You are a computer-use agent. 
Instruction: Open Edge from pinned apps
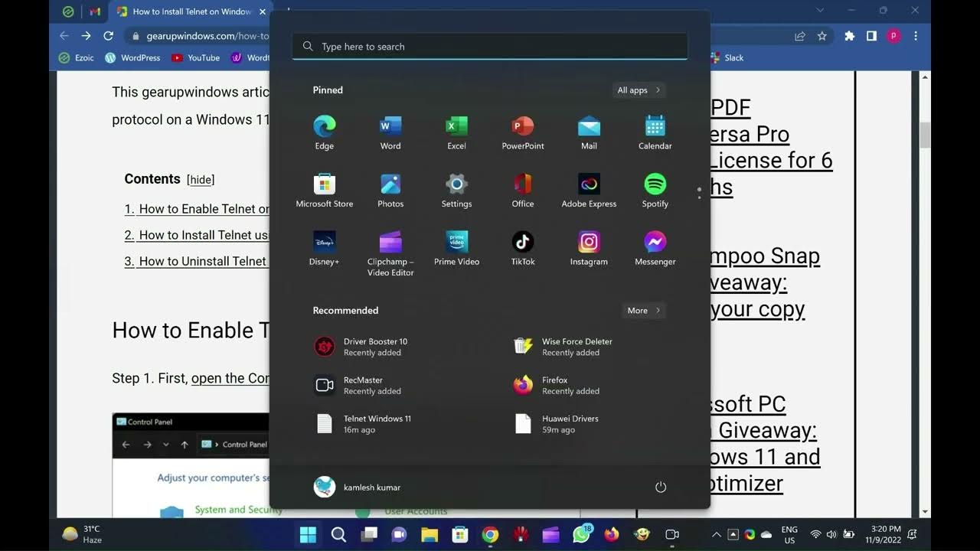pyautogui.click(x=325, y=132)
